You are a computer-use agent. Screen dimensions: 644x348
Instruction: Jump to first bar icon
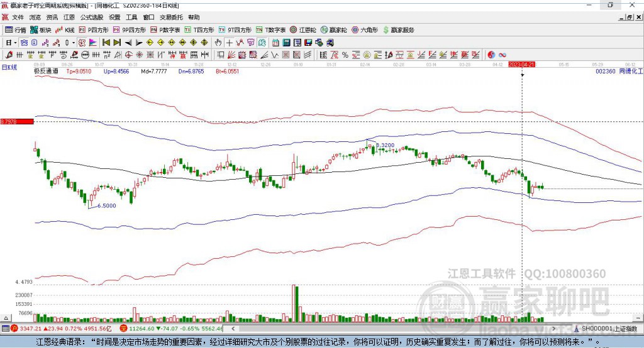pyautogui.click(x=106, y=43)
